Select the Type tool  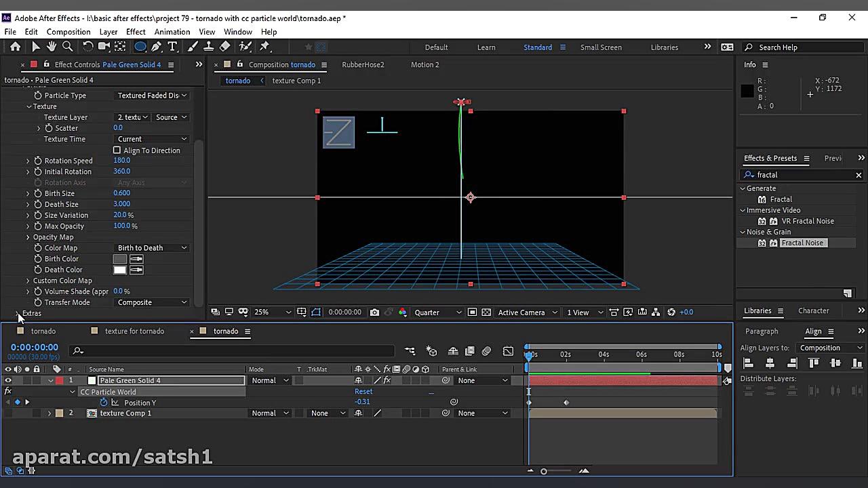click(172, 47)
